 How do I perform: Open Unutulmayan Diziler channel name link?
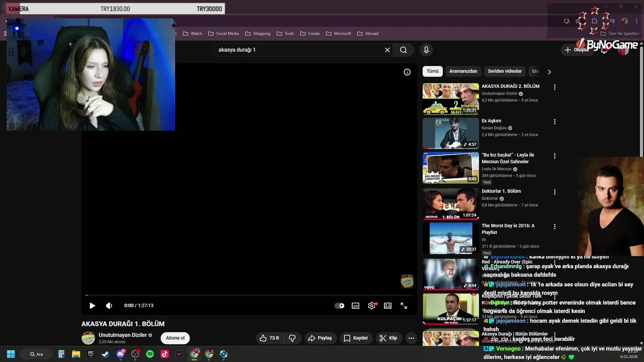[x=123, y=335]
